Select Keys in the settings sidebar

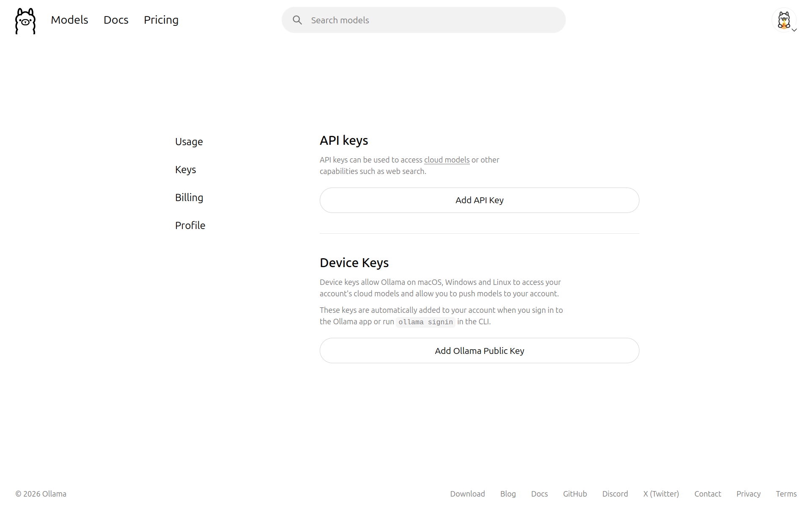[186, 169]
